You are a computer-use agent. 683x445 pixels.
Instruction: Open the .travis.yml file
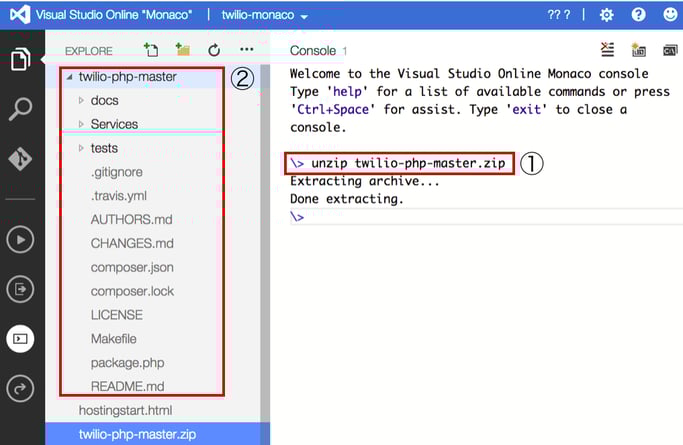[x=118, y=196]
